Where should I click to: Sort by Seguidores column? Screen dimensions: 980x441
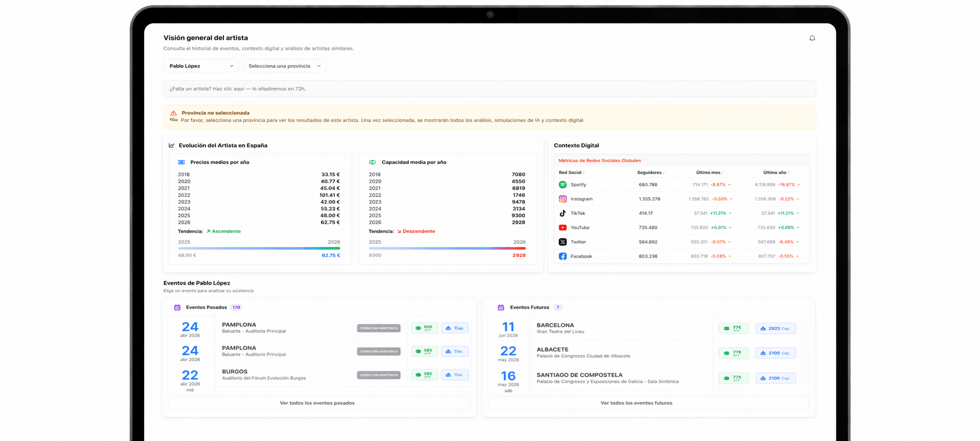[x=651, y=173]
